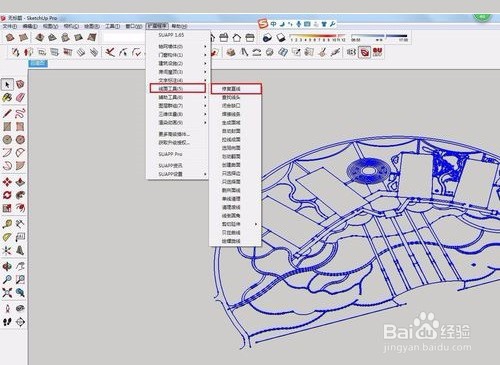Open the 帮助(H) menu
The image size is (500, 365).
click(179, 26)
